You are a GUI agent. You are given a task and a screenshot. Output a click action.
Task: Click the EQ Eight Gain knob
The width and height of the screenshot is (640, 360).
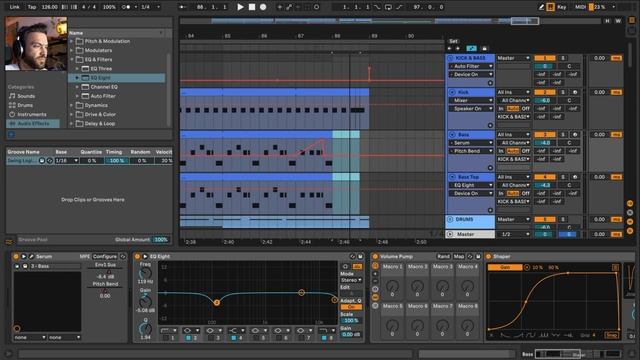point(145,302)
